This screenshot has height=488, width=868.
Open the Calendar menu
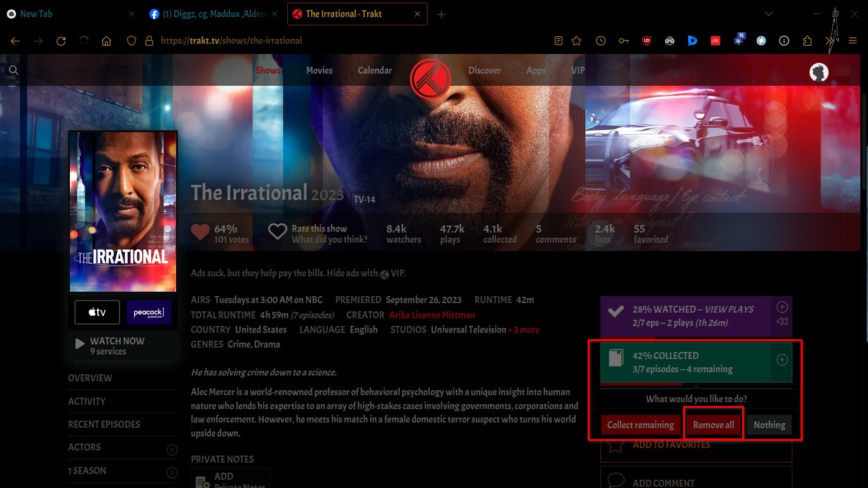pyautogui.click(x=375, y=70)
